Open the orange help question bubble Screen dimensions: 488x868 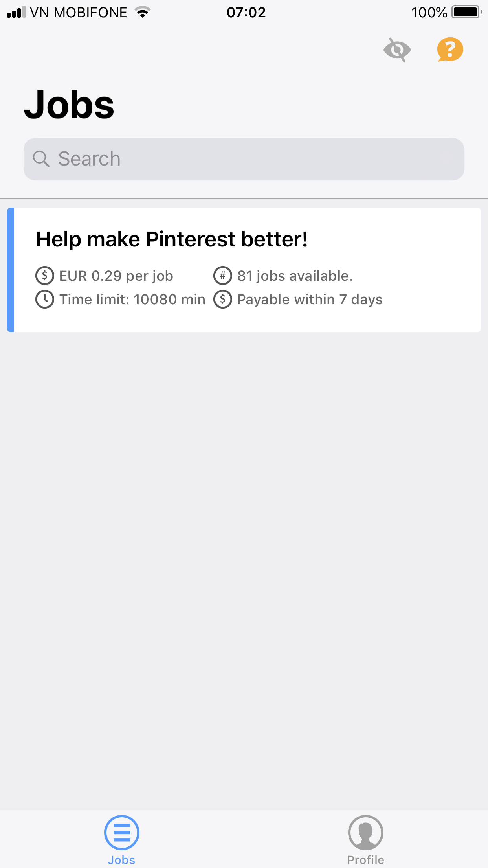tap(450, 50)
